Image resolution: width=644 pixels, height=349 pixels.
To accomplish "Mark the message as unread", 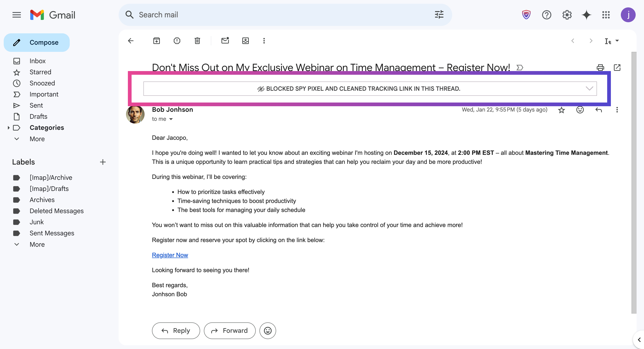I will [x=225, y=41].
